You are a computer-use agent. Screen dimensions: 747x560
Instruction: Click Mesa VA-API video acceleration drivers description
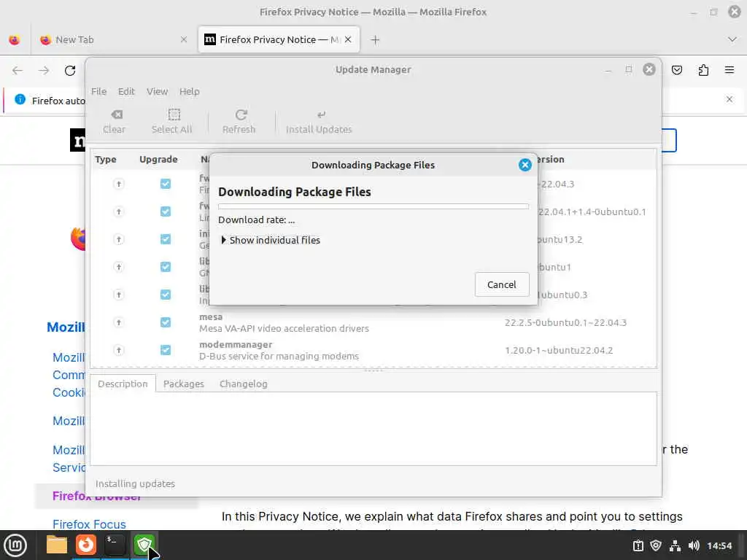pos(284,329)
